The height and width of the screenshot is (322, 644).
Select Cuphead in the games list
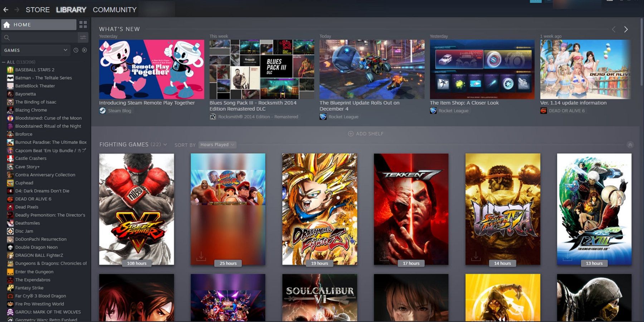[x=24, y=183]
